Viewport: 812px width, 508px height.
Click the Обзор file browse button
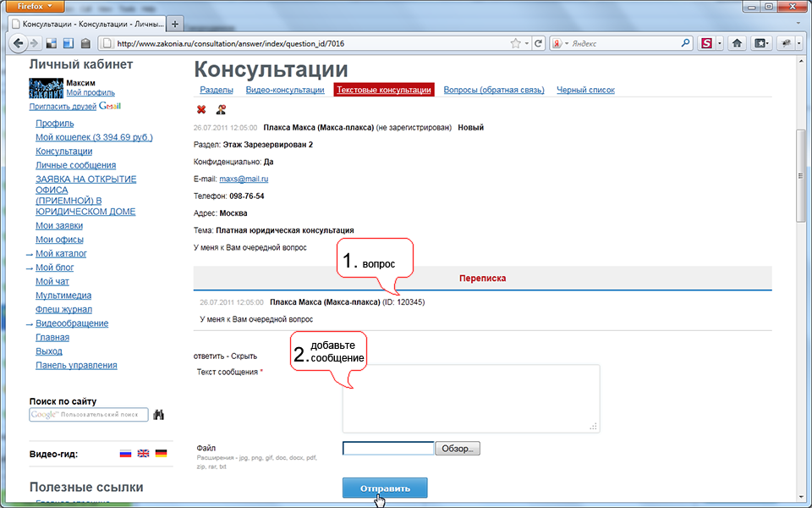(458, 449)
